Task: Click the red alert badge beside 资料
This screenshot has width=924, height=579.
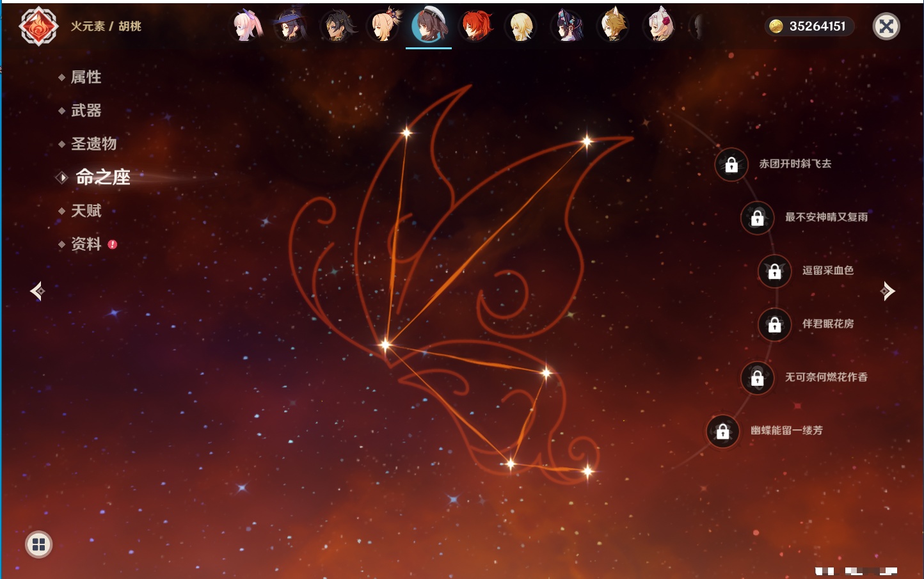Action: (113, 244)
